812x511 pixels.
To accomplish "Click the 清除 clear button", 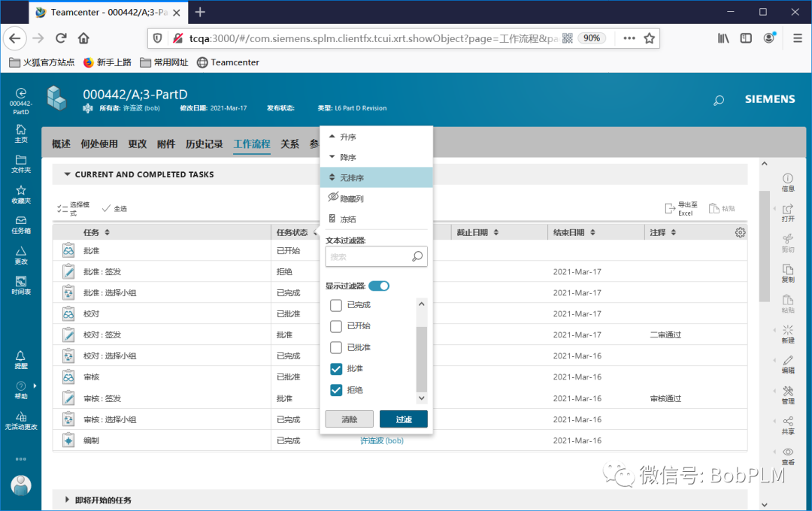I will [x=349, y=419].
